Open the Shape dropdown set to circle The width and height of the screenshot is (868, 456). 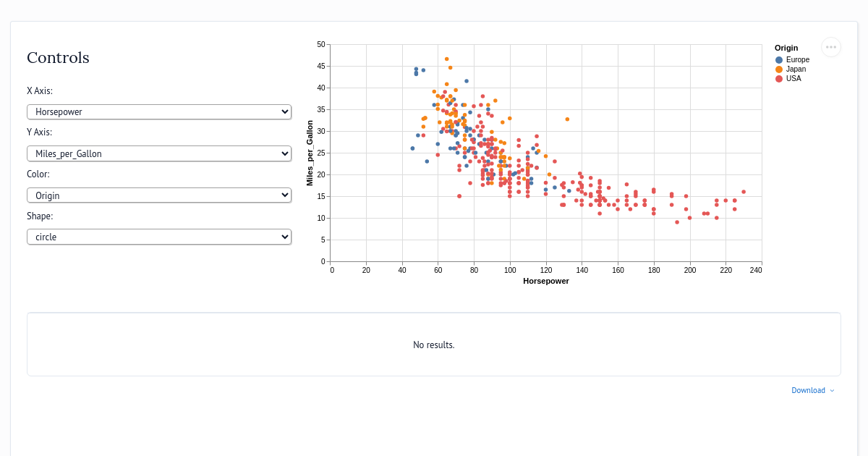click(x=159, y=237)
